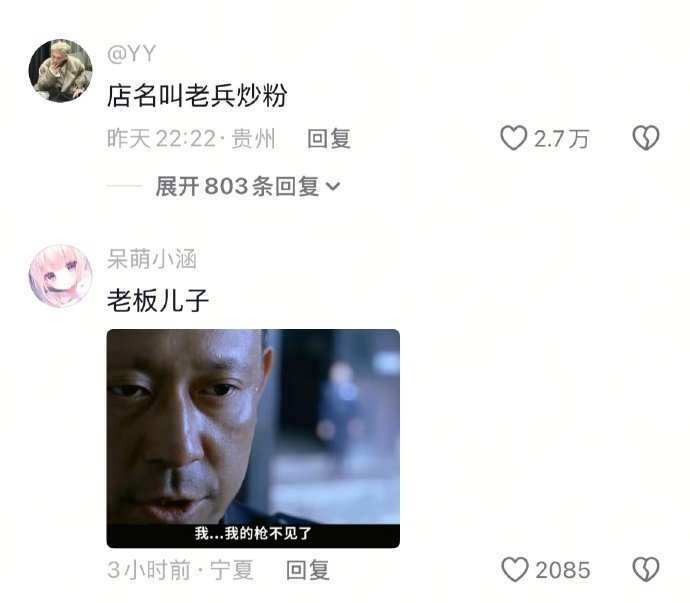Tap timestamp 昨天 22:22 · 贵州
Screen dimensions: 690x603
tap(191, 139)
